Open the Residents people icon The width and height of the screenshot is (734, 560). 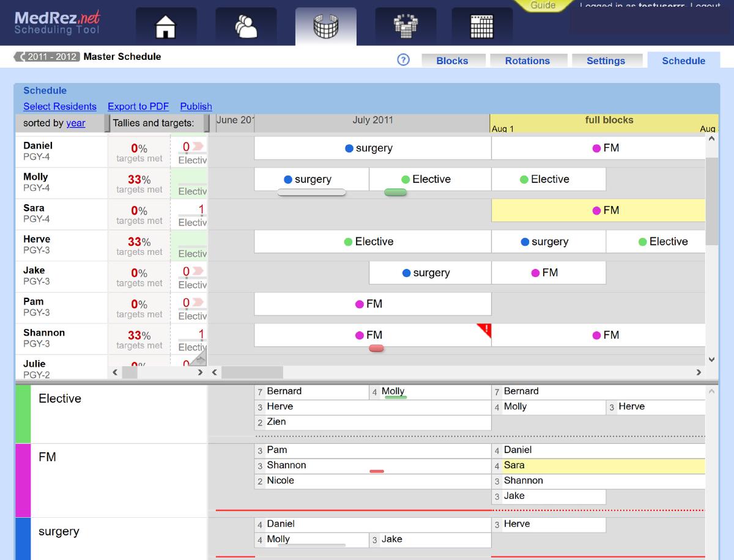pyautogui.click(x=246, y=27)
